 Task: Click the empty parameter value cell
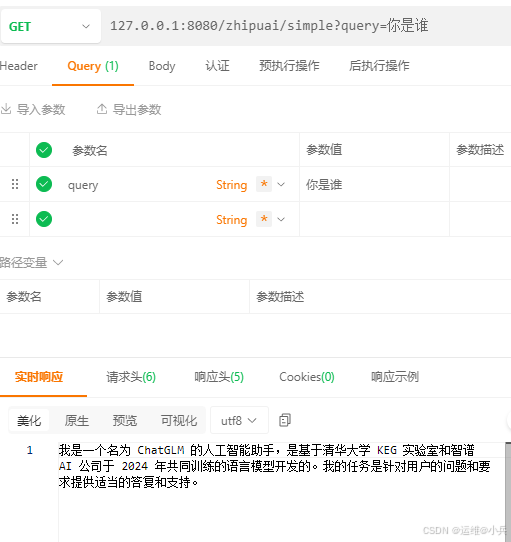374,219
